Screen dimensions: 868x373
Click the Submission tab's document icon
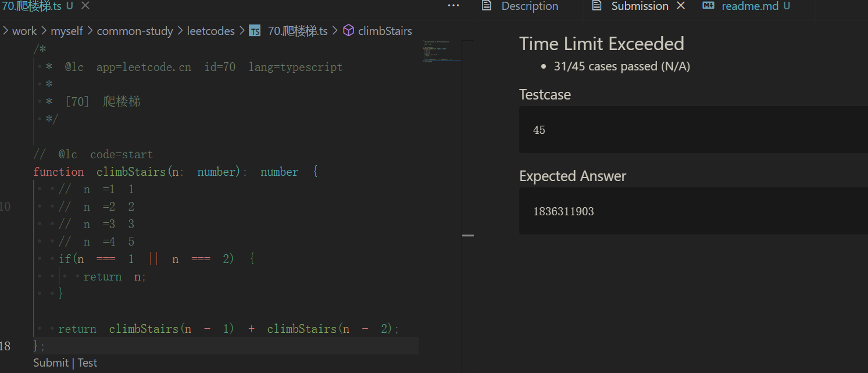[596, 6]
